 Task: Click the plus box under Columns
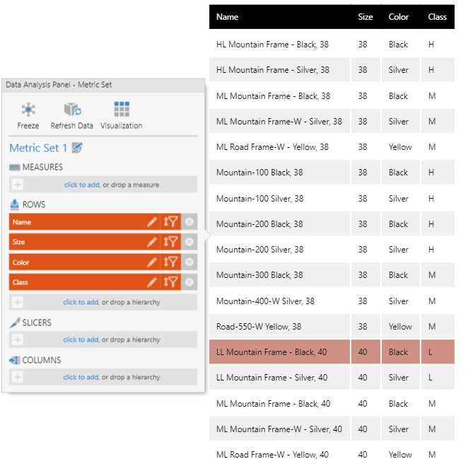(x=18, y=377)
